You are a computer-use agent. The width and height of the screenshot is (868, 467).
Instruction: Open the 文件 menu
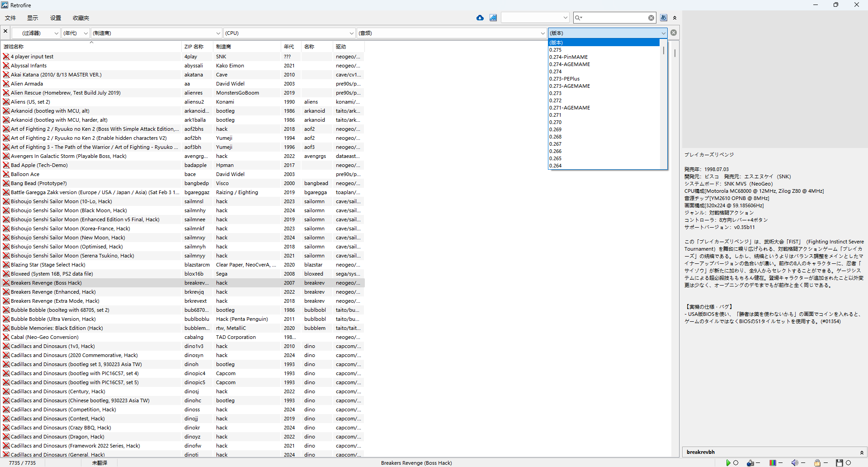pos(10,18)
